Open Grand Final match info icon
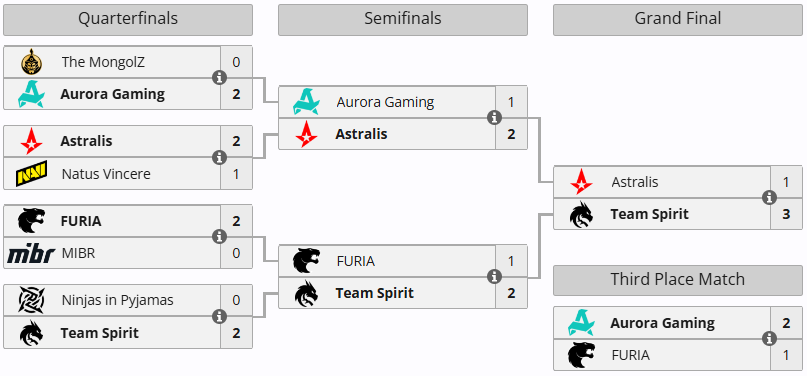 769,198
